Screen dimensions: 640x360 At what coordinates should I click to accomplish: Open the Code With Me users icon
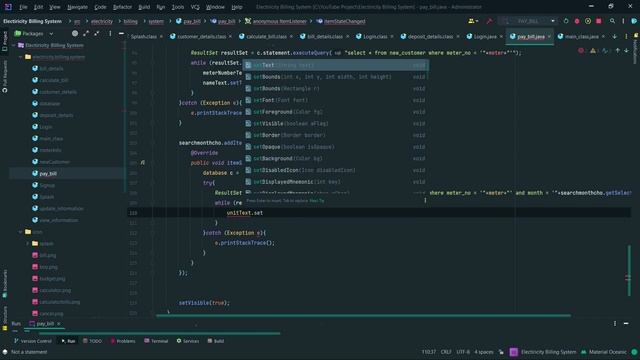471,21
